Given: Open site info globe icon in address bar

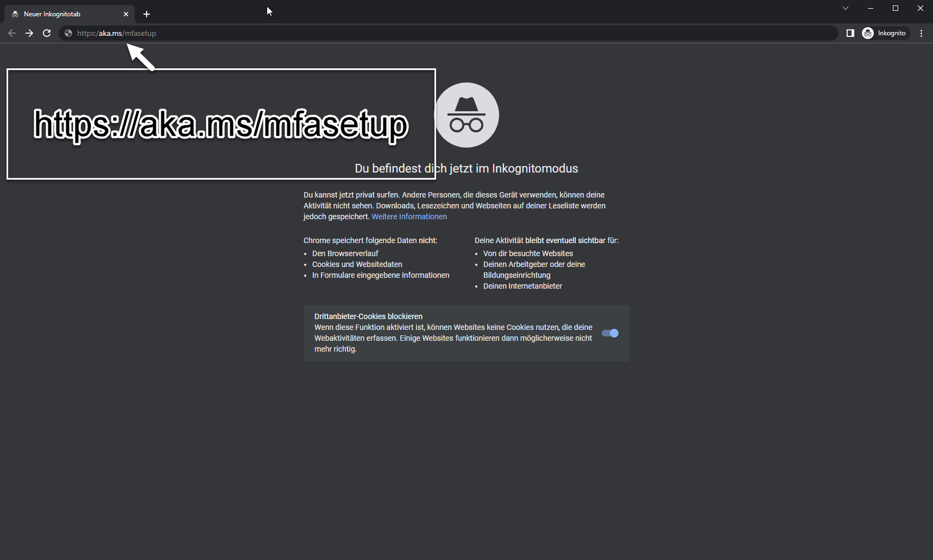Looking at the screenshot, I should click(68, 33).
